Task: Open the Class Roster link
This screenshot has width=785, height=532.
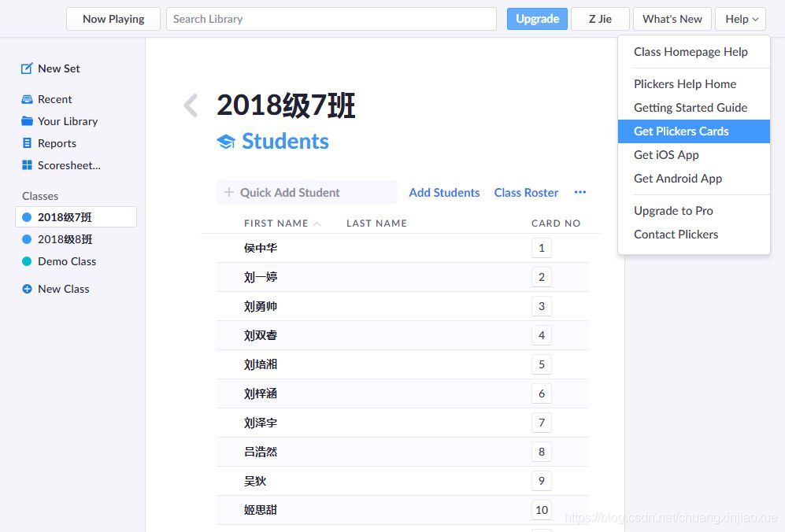Action: pos(526,193)
